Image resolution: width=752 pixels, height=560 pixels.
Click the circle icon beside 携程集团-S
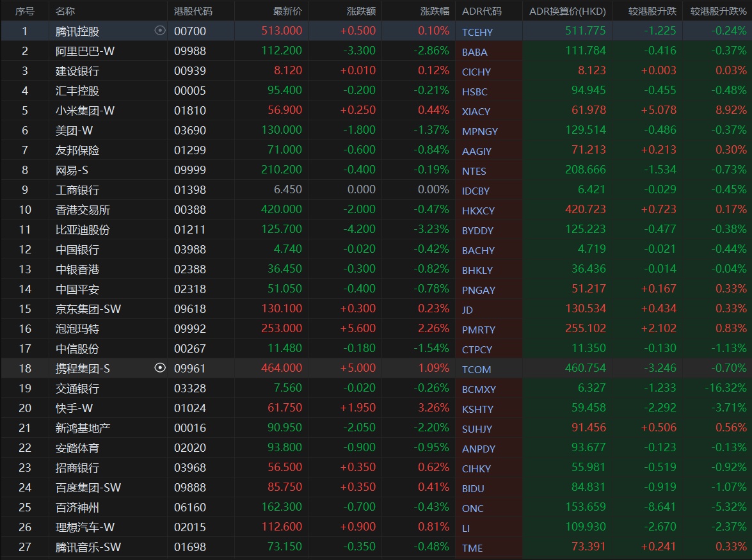pos(160,368)
